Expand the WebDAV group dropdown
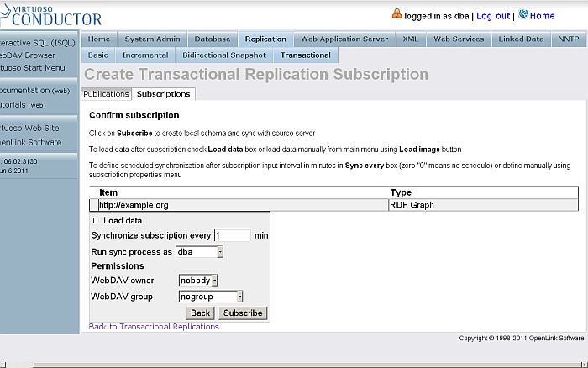This screenshot has width=588, height=368. [x=211, y=296]
